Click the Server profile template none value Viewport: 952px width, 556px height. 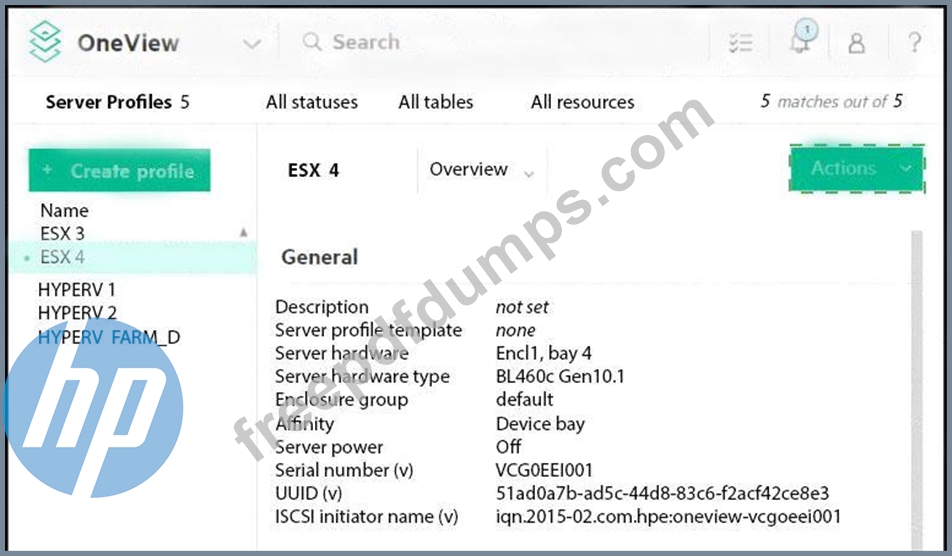tap(515, 331)
